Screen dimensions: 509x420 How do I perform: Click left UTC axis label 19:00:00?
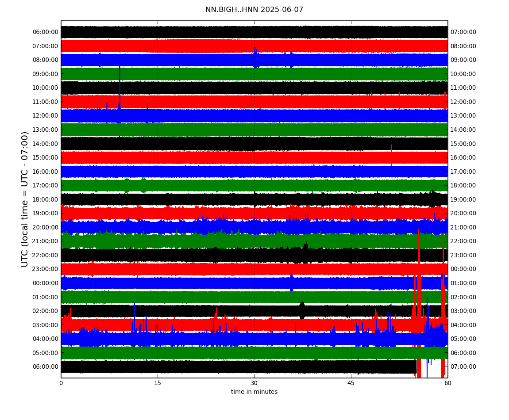pyautogui.click(x=46, y=214)
